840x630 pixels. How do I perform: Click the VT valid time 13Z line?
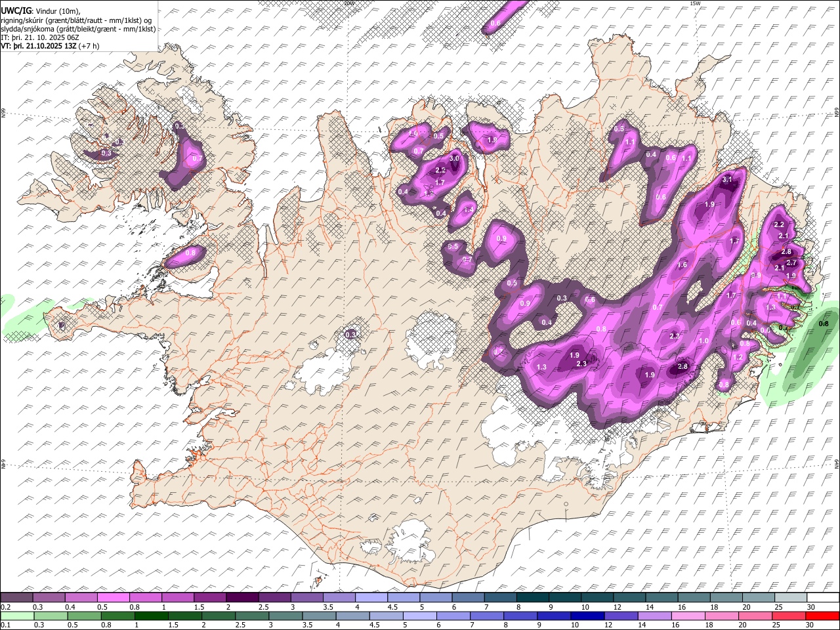pos(51,46)
